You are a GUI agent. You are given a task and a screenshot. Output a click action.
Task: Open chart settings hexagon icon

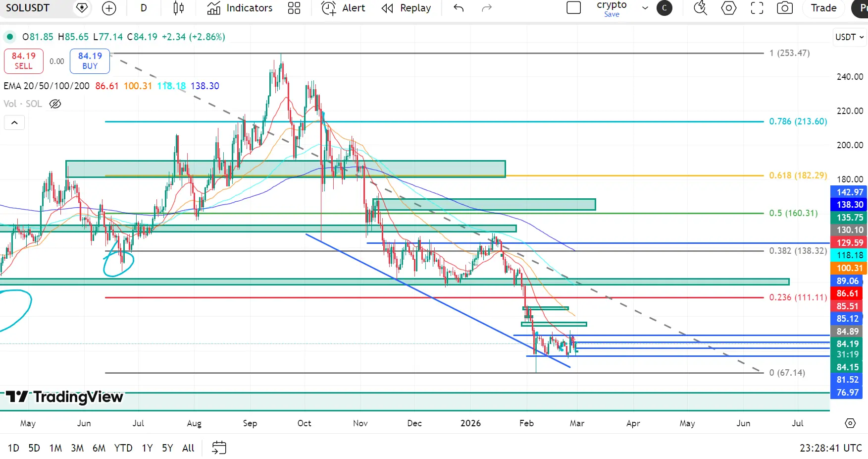tap(729, 8)
